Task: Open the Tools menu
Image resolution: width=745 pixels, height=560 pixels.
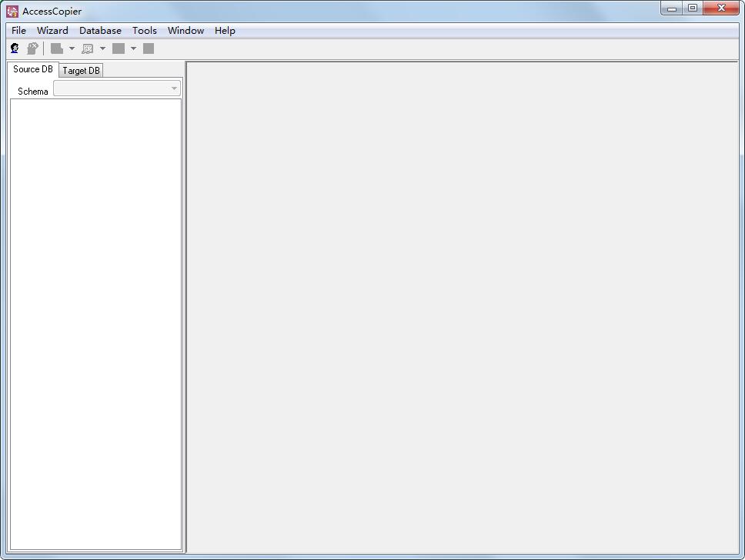Action: tap(144, 31)
